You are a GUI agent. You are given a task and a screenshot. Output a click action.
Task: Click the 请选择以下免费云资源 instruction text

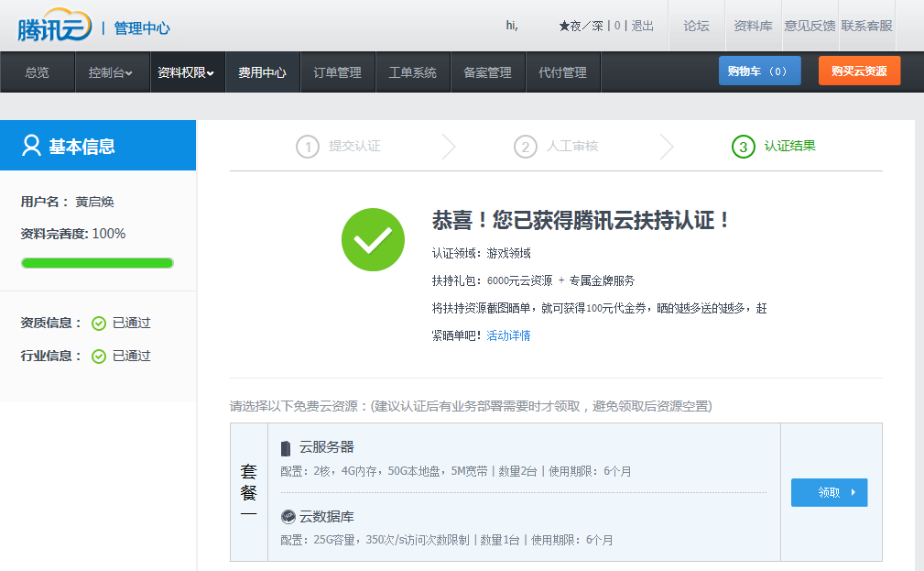471,406
